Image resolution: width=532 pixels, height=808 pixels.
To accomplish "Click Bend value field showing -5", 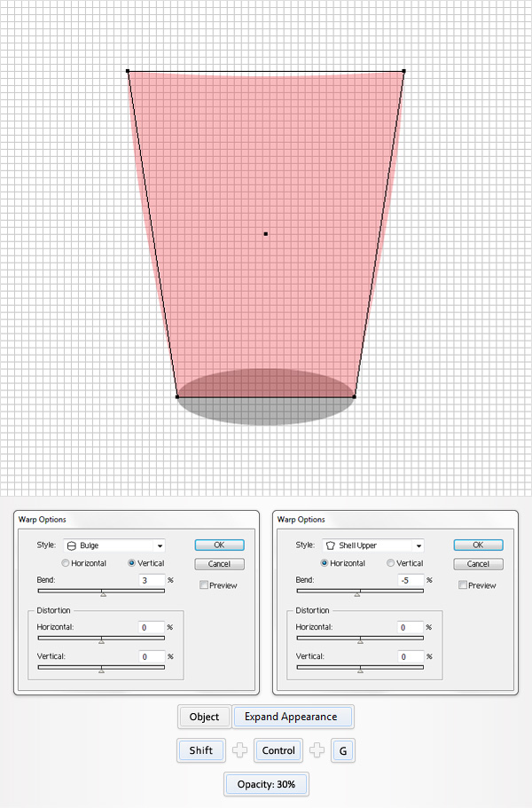I will [x=411, y=580].
